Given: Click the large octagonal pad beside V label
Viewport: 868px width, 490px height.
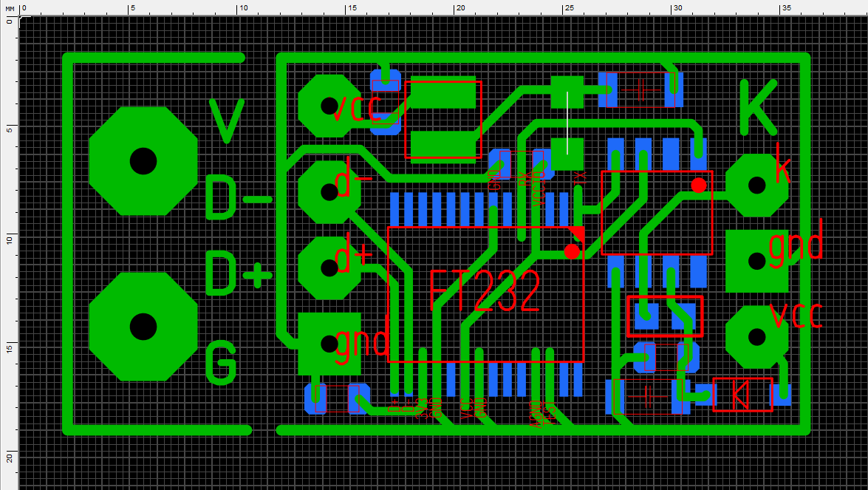Looking at the screenshot, I should point(143,161).
